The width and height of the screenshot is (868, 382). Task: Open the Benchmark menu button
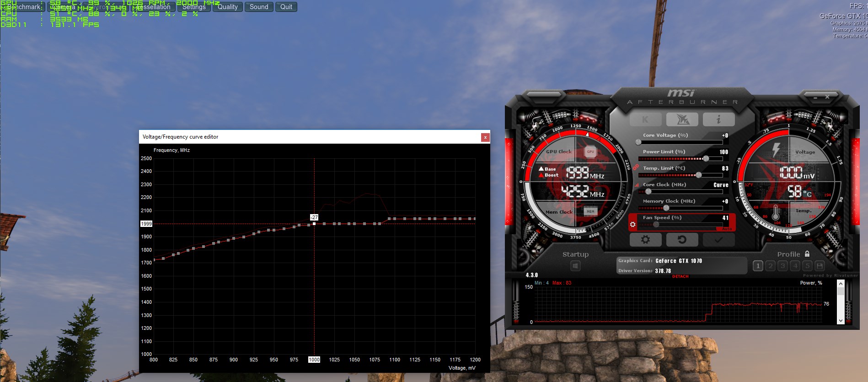pyautogui.click(x=23, y=7)
